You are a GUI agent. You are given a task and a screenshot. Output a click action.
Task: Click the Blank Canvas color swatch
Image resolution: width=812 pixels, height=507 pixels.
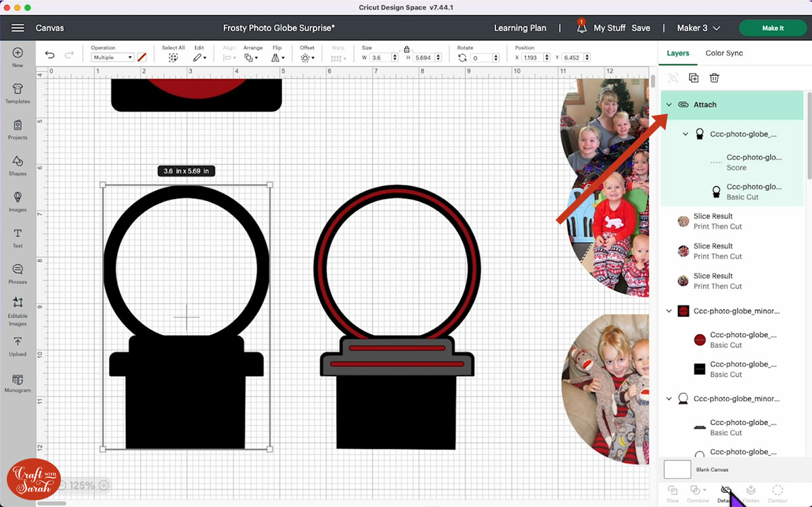point(677,469)
